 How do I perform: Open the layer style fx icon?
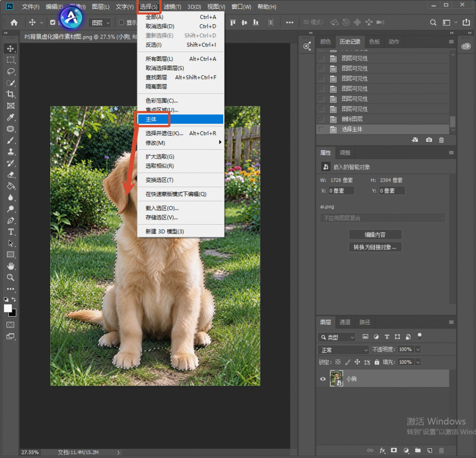point(382,450)
